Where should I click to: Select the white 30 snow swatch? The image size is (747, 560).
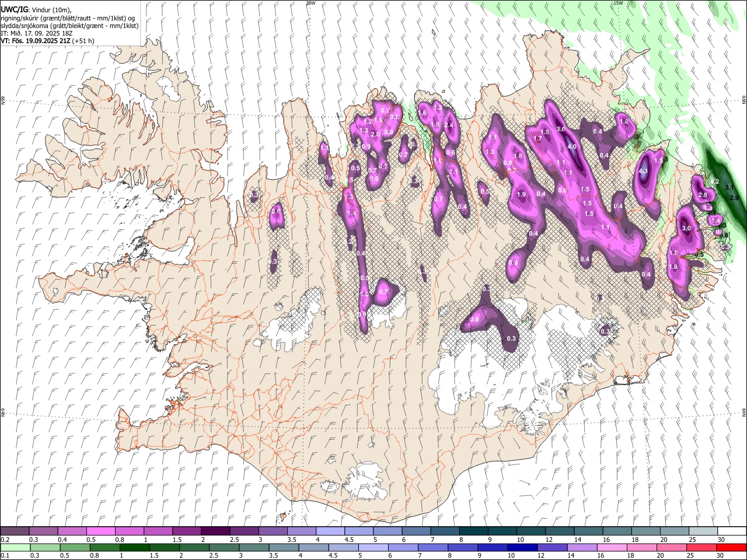click(x=732, y=531)
